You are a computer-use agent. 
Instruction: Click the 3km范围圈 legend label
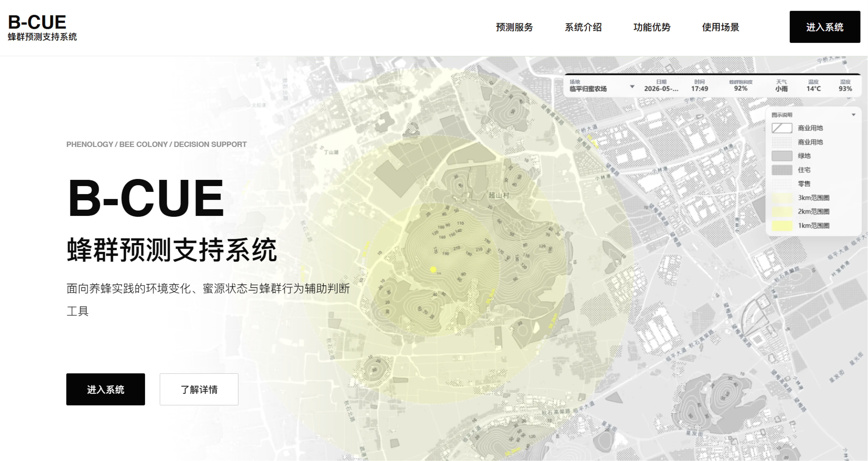point(813,198)
